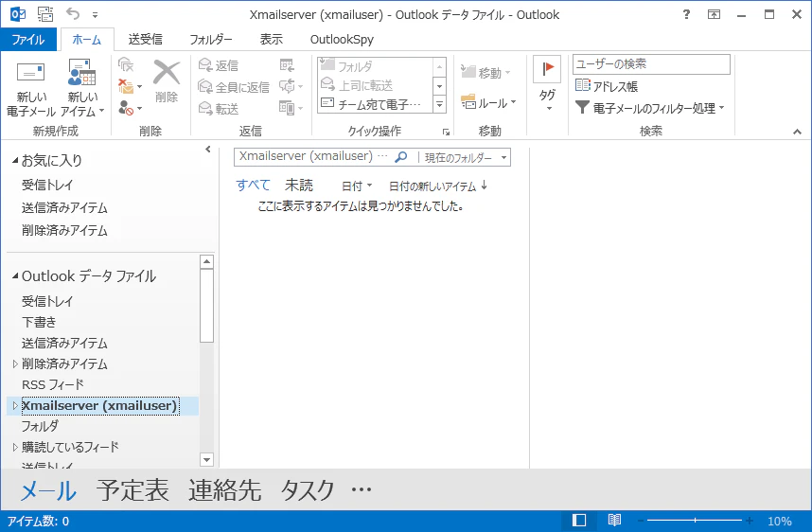This screenshot has width=812, height=532.
Task: Open quick steps dialog launcher
Action: click(446, 133)
